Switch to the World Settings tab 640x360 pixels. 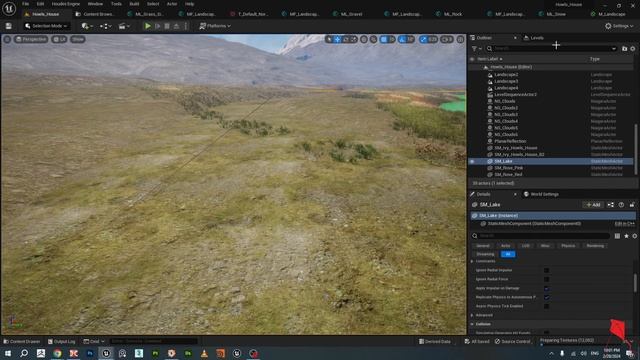[x=541, y=194]
